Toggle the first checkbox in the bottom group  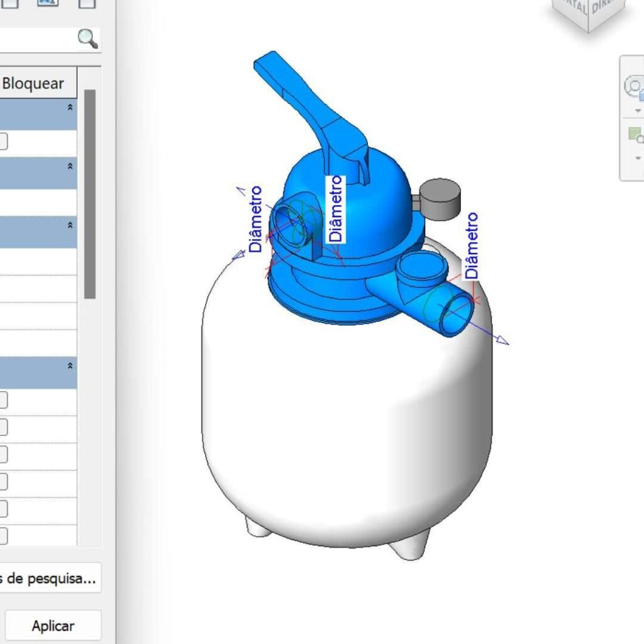tap(3, 400)
